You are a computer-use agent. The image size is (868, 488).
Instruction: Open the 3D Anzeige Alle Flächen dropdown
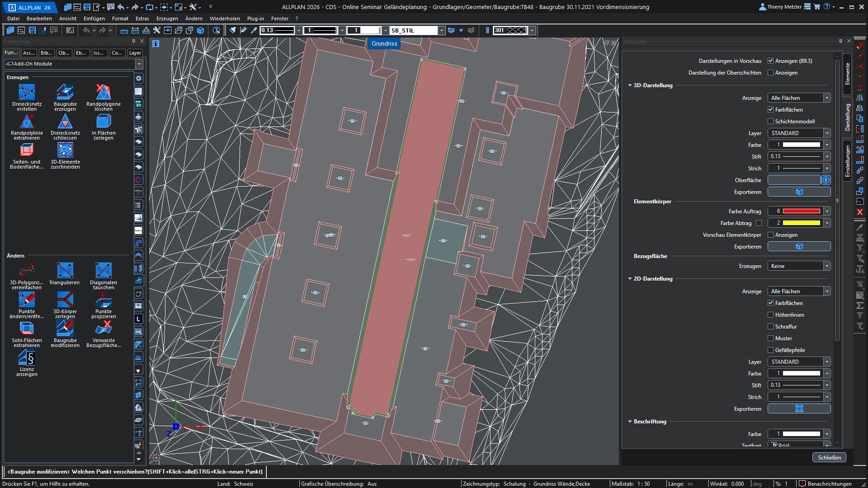point(799,98)
